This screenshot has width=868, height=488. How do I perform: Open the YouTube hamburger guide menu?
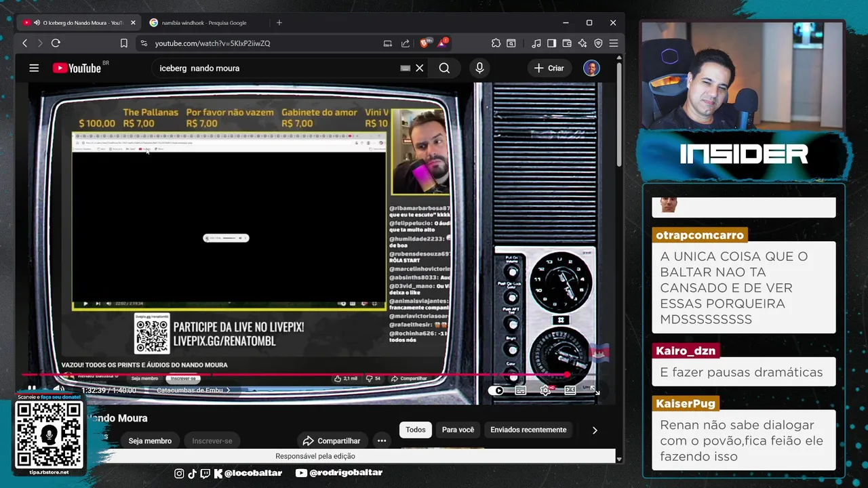[x=34, y=68]
